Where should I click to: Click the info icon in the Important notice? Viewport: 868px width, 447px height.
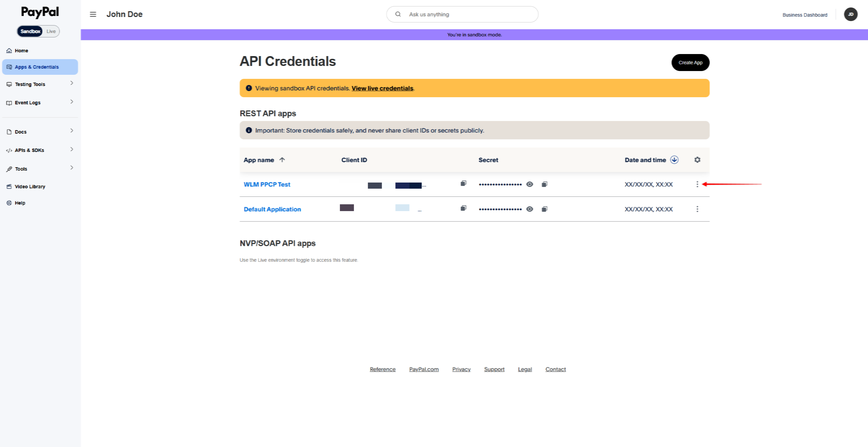[249, 130]
